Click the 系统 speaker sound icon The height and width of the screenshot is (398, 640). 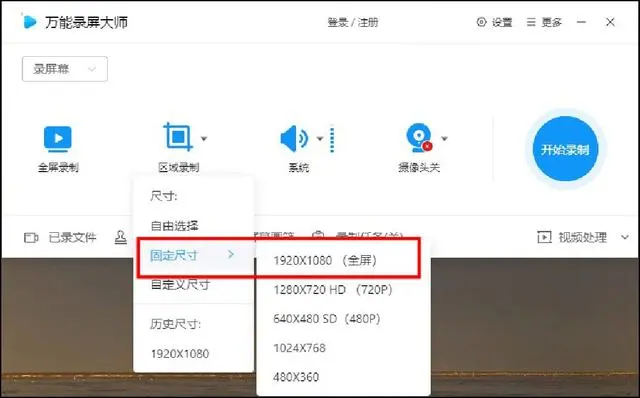pyautogui.click(x=294, y=139)
